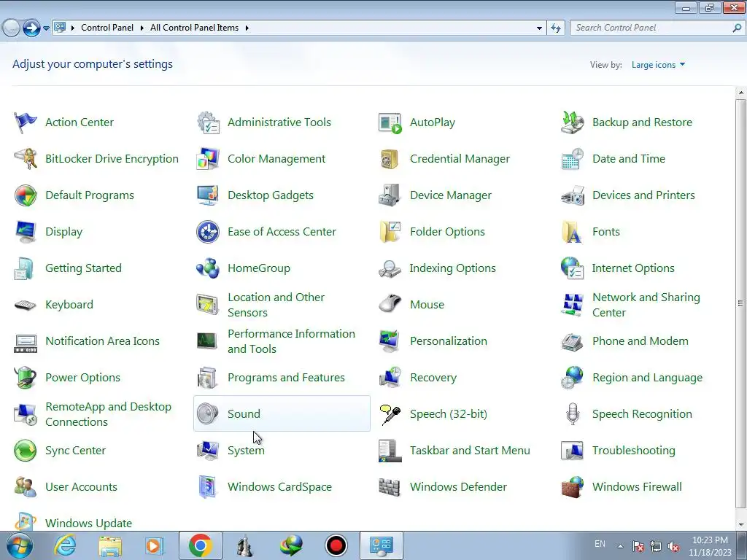The width and height of the screenshot is (747, 560).
Task: Open the Desktop Gadgets icon
Action: (208, 195)
